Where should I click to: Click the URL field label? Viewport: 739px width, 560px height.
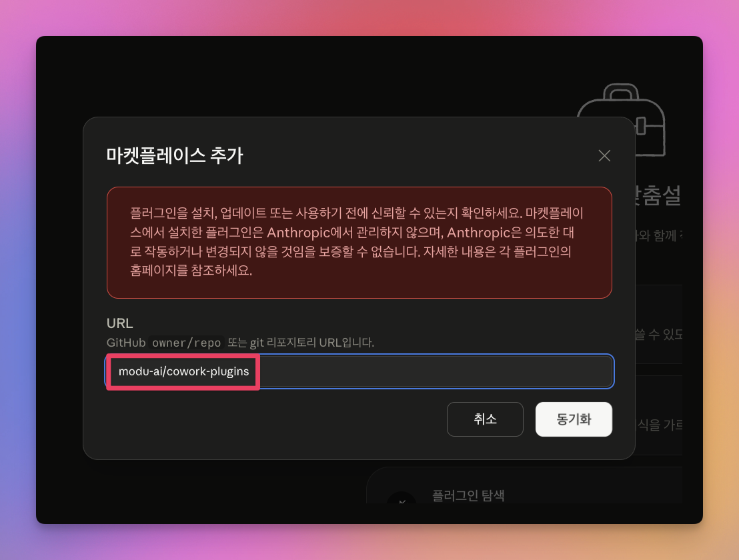pos(119,323)
